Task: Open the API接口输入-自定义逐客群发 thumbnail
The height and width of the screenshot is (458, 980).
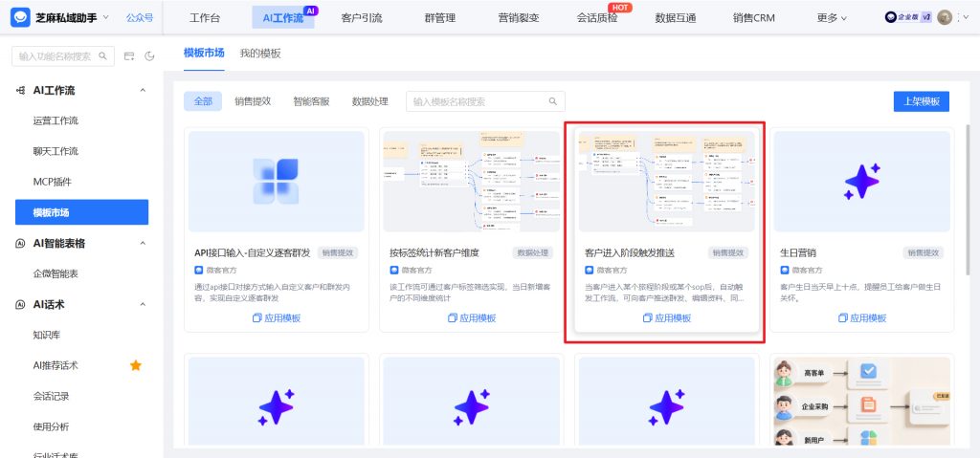Action: [277, 182]
